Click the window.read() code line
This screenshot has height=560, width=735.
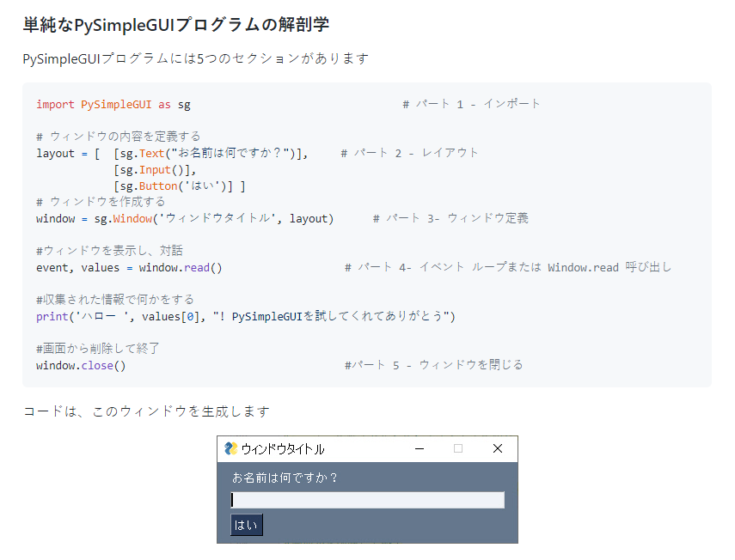tap(129, 268)
